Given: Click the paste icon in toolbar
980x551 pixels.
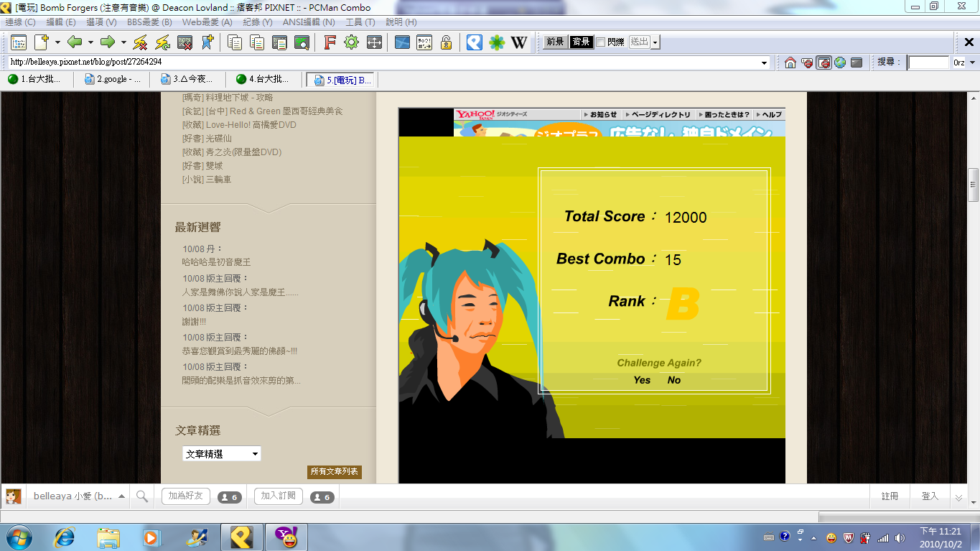Looking at the screenshot, I should 279,42.
